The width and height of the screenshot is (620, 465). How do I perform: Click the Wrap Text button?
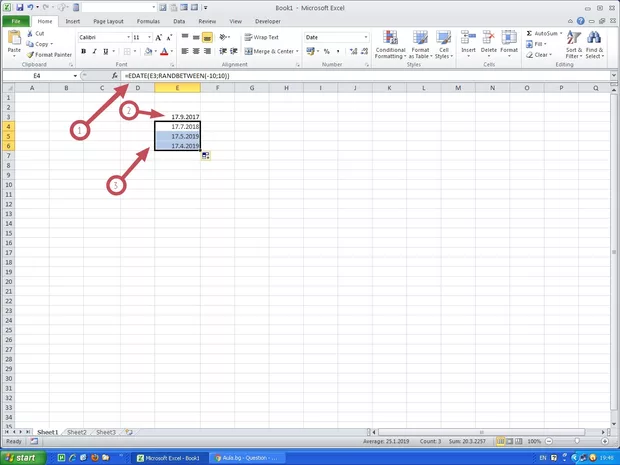click(x=262, y=37)
